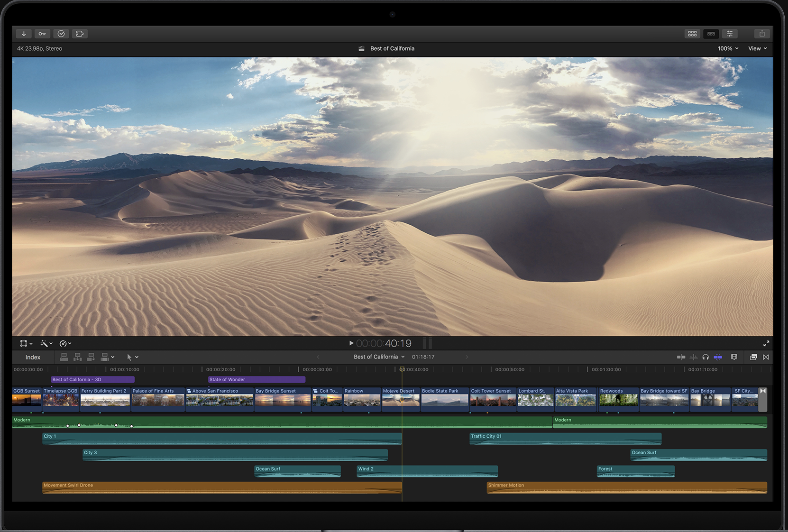
Task: Open the Effects browser icon
Action: [x=753, y=357]
